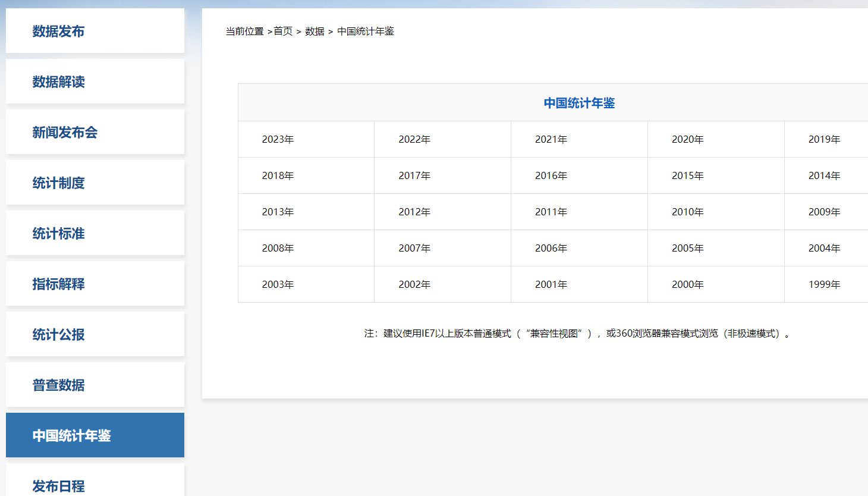Select the 2000年 yearbook
Image resolution: width=868 pixels, height=496 pixels.
(x=688, y=285)
